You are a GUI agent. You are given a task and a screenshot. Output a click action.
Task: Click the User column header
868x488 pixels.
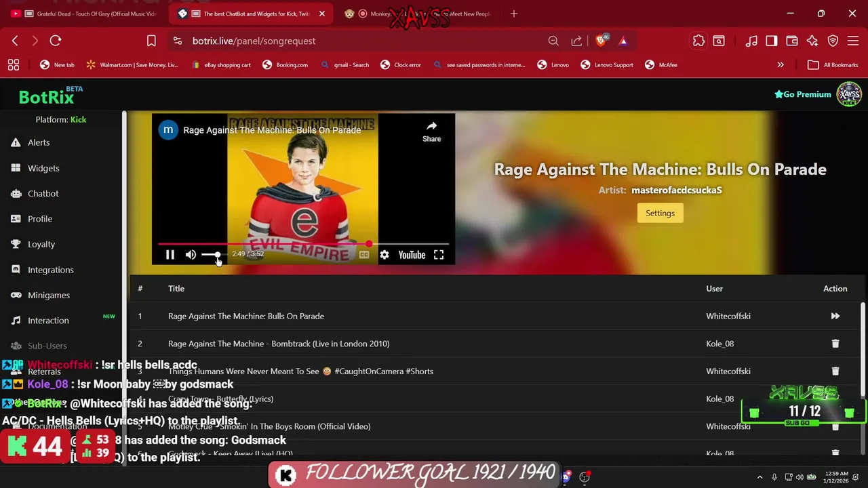715,289
